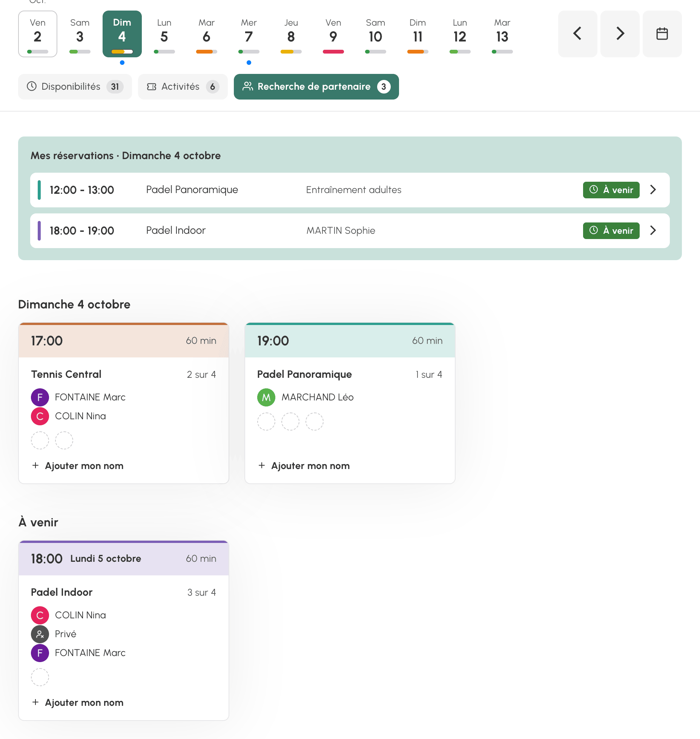This screenshot has width=700, height=739.
Task: Click empty player slot in Padel Indoor card
Action: tap(40, 677)
